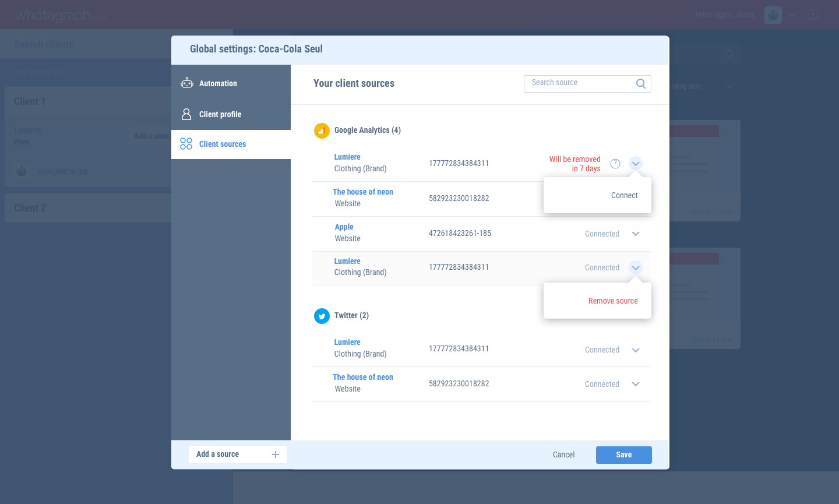Click the plus icon on Add a source
Viewport: 839px width, 504px height.
276,454
